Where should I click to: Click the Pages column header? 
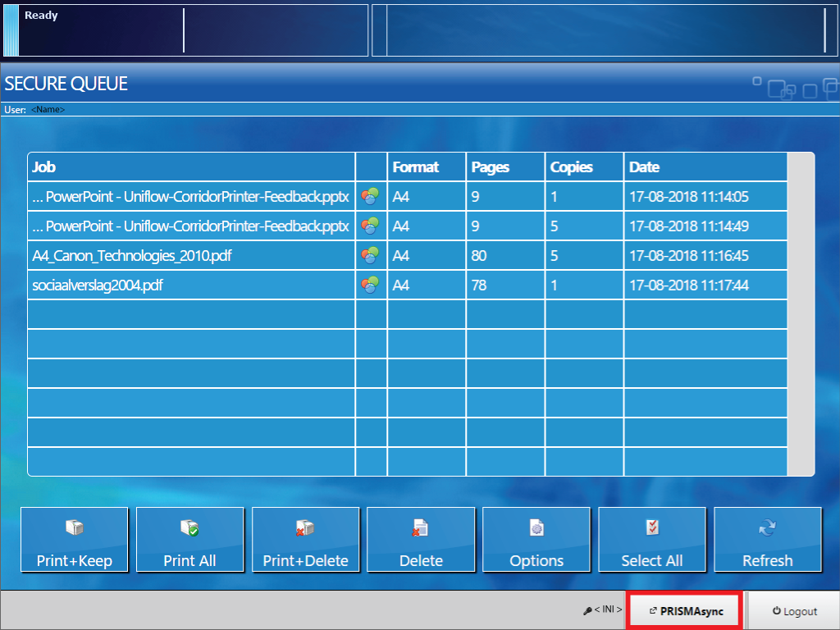(x=504, y=167)
